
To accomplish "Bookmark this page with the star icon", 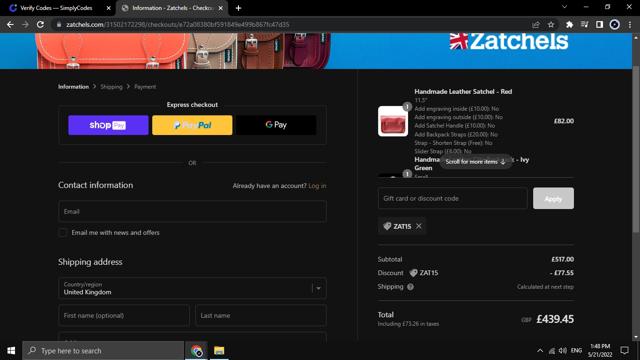I will 551,24.
